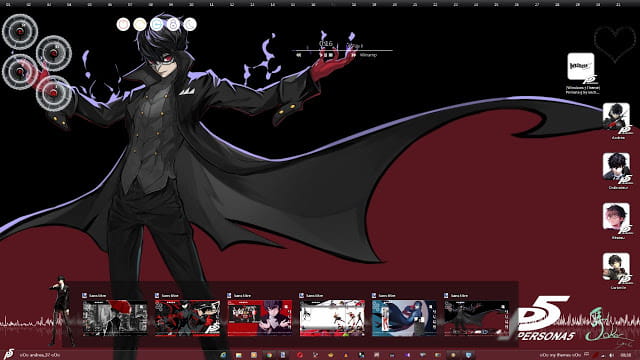Viewport: 640px width, 360px height.
Task: Click the lock circular launcher icon
Action: coord(173,24)
